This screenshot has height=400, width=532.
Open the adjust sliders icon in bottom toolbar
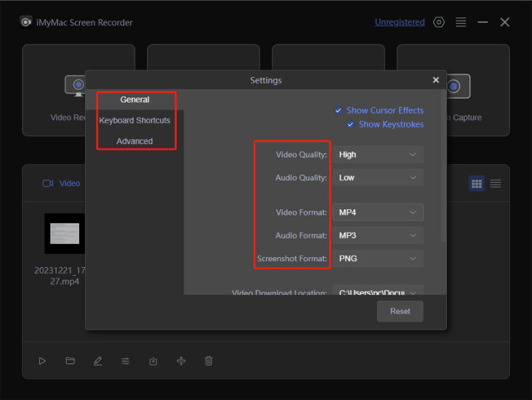pos(126,361)
